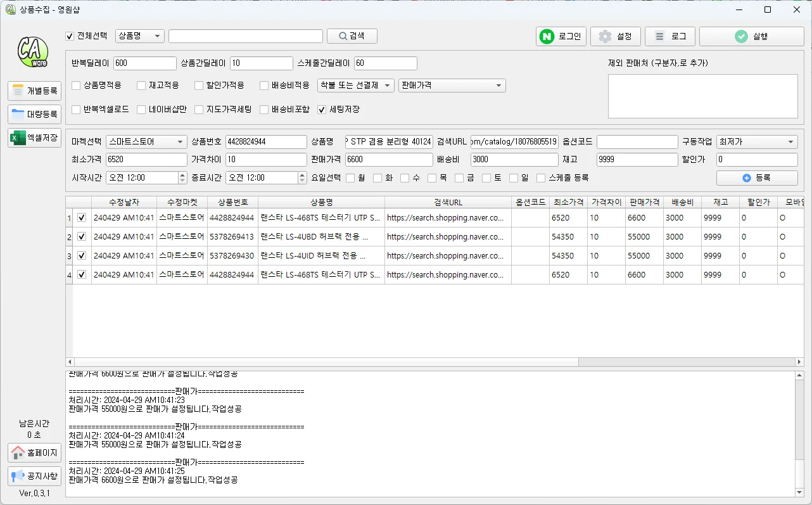Uncheck the row 1 checkbox

82,218
